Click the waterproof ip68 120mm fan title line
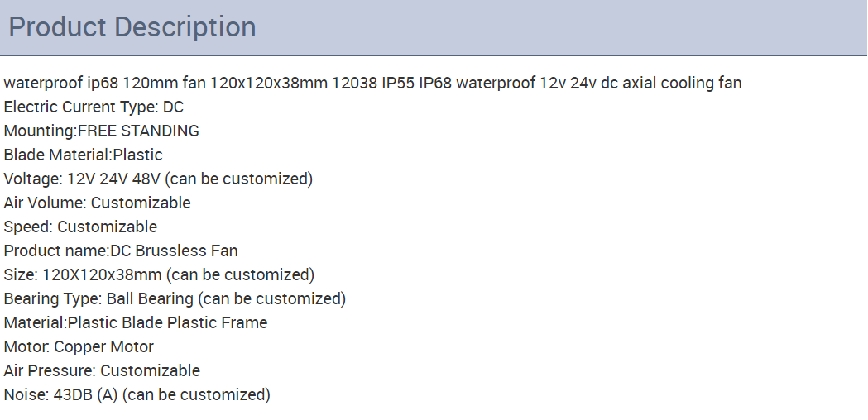Image resolution: width=868 pixels, height=420 pixels. click(372, 83)
